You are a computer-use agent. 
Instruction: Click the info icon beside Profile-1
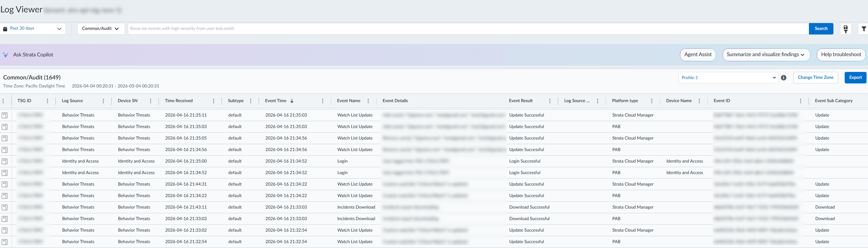[784, 78]
